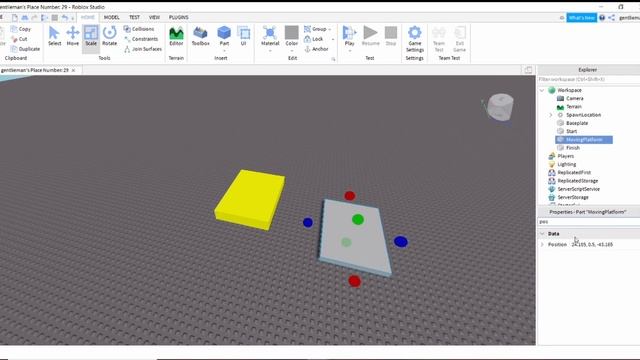This screenshot has height=360, width=640.
Task: Open the Play dropdown arrow
Action: click(349, 51)
